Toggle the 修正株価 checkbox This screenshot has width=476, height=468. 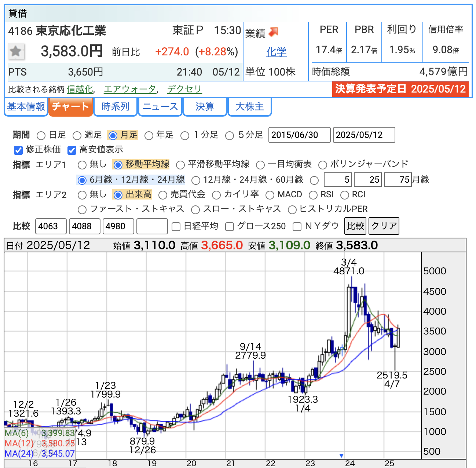[18, 150]
